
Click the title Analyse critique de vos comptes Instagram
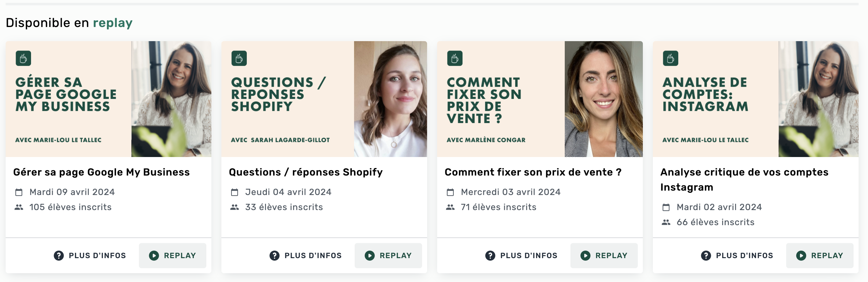click(x=744, y=179)
